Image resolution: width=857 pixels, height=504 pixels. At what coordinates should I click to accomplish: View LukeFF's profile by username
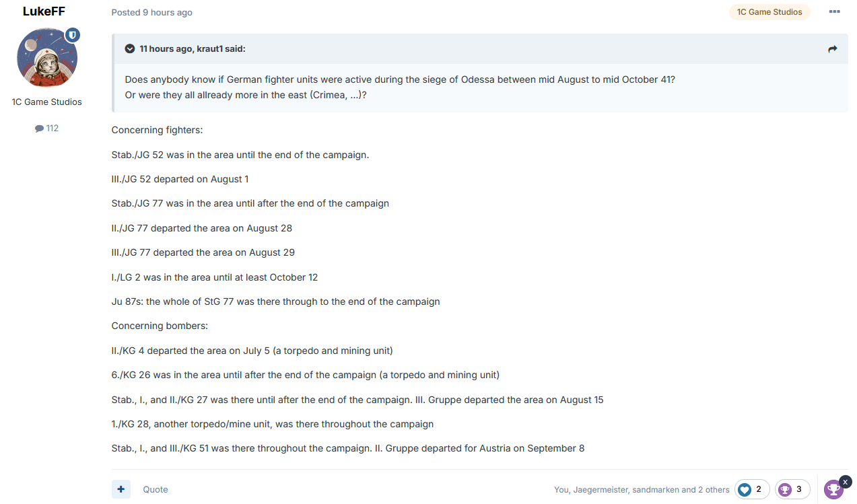click(x=44, y=11)
